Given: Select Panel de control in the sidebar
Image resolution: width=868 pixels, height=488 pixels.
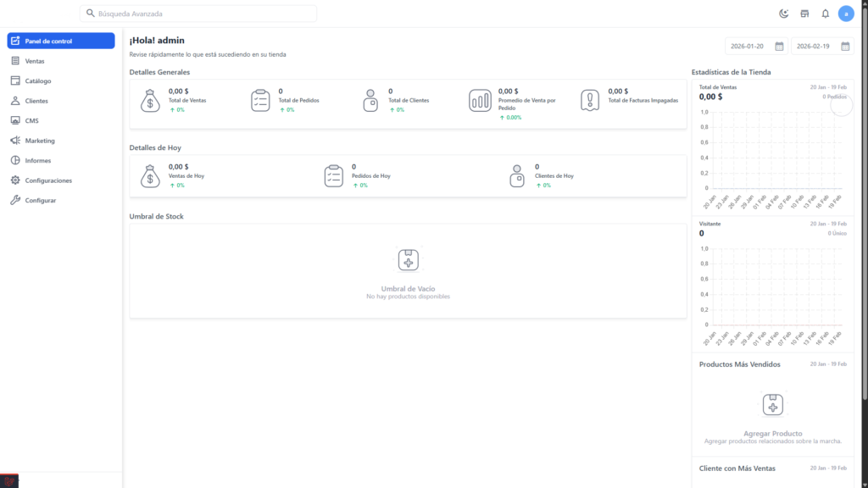Looking at the screenshot, I should tap(60, 41).
